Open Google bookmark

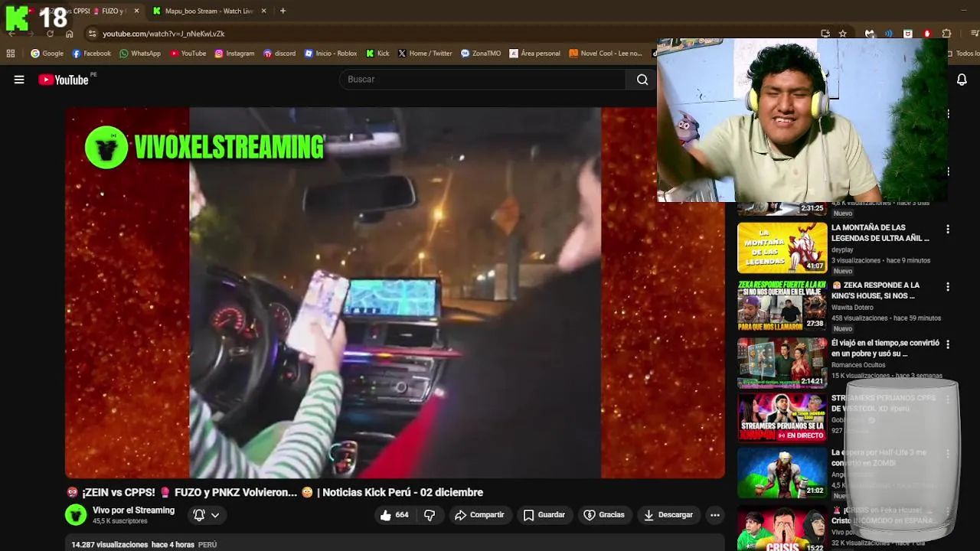coord(47,54)
